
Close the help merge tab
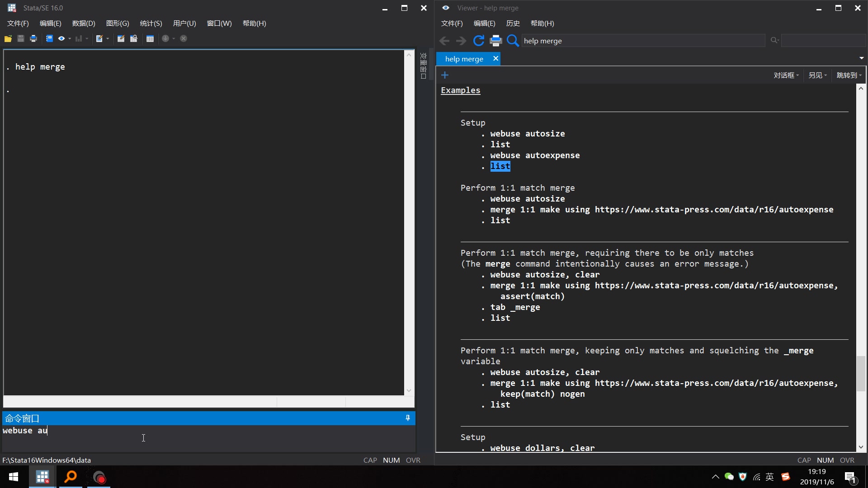click(x=495, y=59)
